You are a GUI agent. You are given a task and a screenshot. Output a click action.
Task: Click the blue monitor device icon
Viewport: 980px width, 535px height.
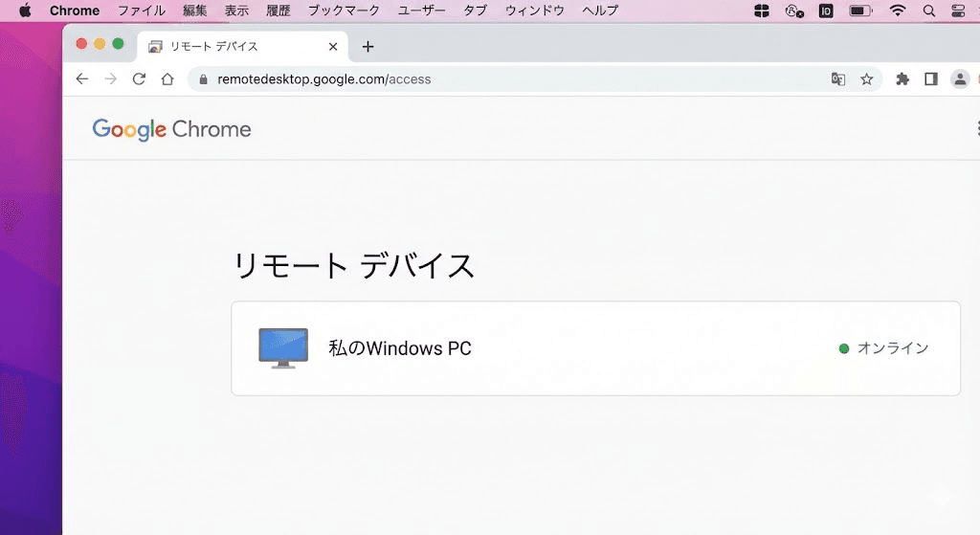click(x=283, y=348)
